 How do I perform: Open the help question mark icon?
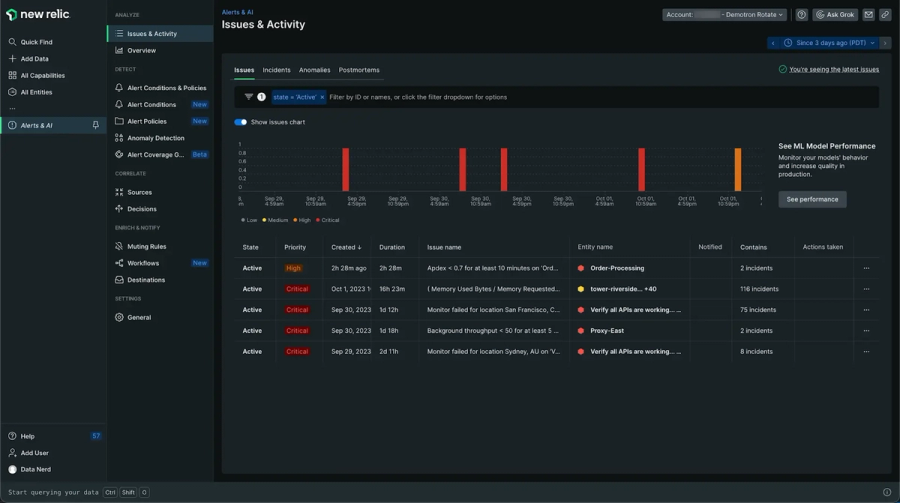(x=801, y=15)
